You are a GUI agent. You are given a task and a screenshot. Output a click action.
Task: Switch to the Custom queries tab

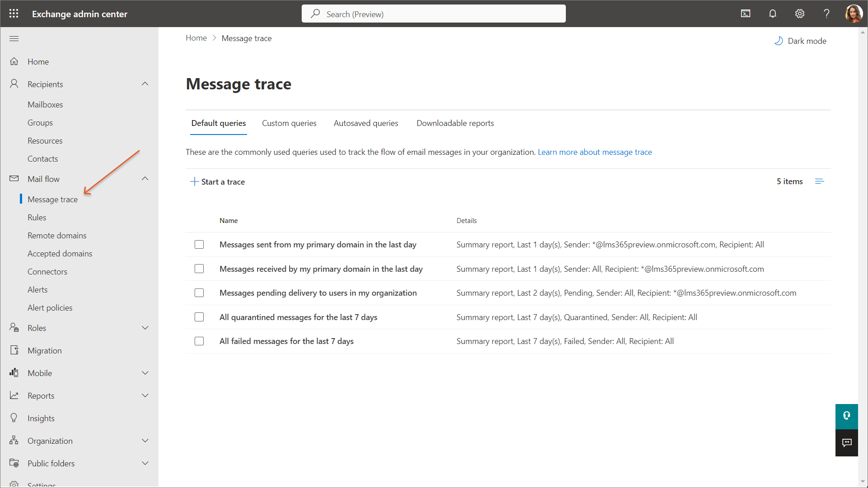tap(289, 123)
